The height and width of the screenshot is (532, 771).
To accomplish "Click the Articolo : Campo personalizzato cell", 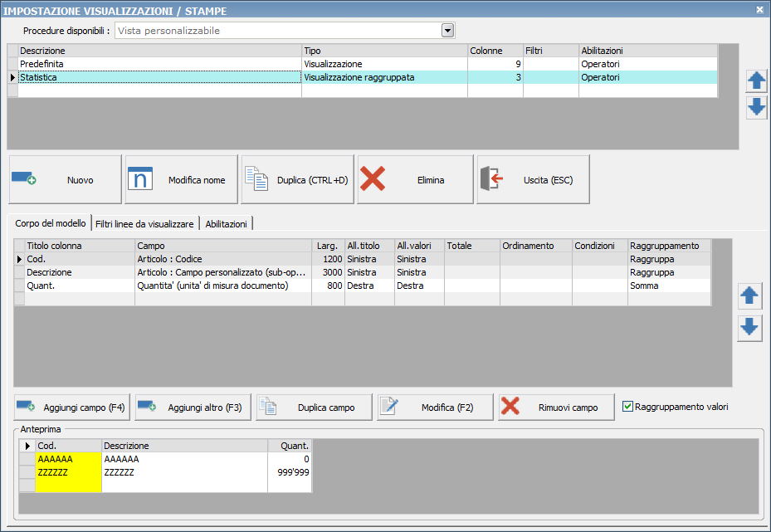I will pos(223,272).
